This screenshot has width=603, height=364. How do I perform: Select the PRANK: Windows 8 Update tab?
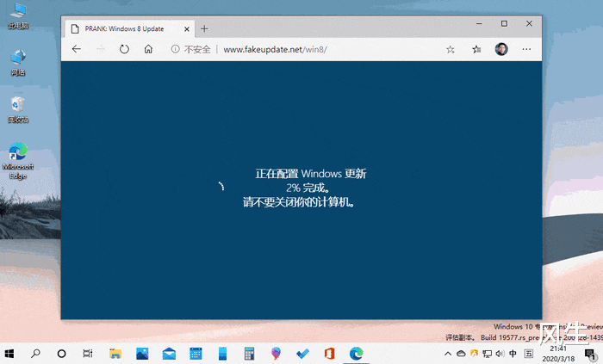click(129, 28)
